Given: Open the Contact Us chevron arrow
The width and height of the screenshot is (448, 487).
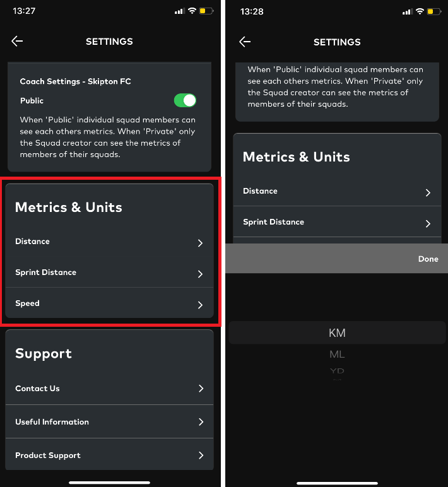Looking at the screenshot, I should click(201, 388).
